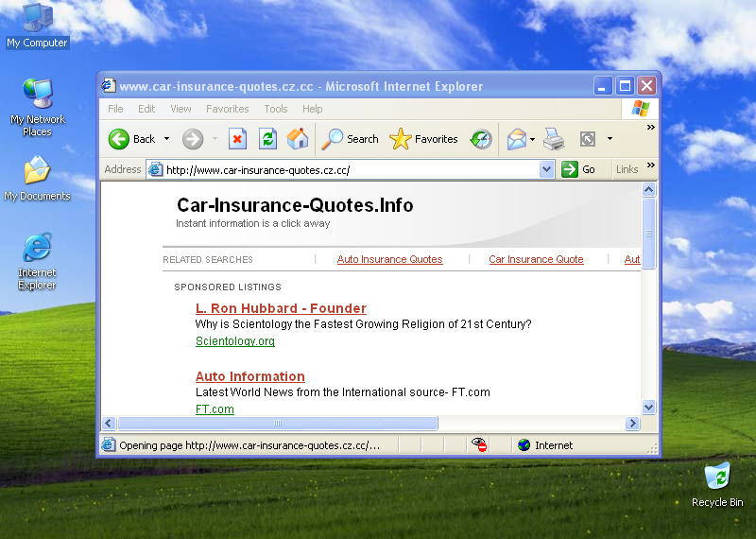Click the vertical scrollbar up arrow
This screenshot has width=756, height=539.
tap(649, 190)
